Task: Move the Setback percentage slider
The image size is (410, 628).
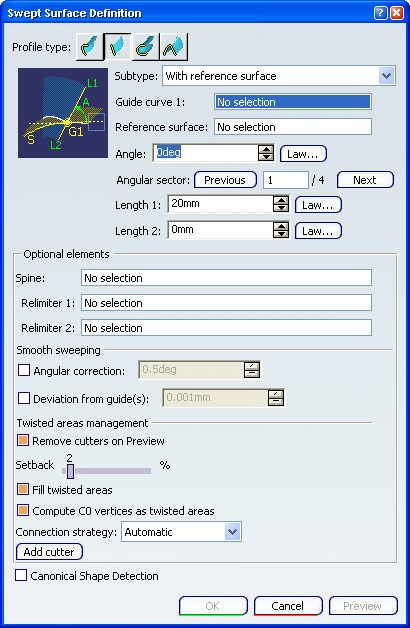Action: [70, 471]
